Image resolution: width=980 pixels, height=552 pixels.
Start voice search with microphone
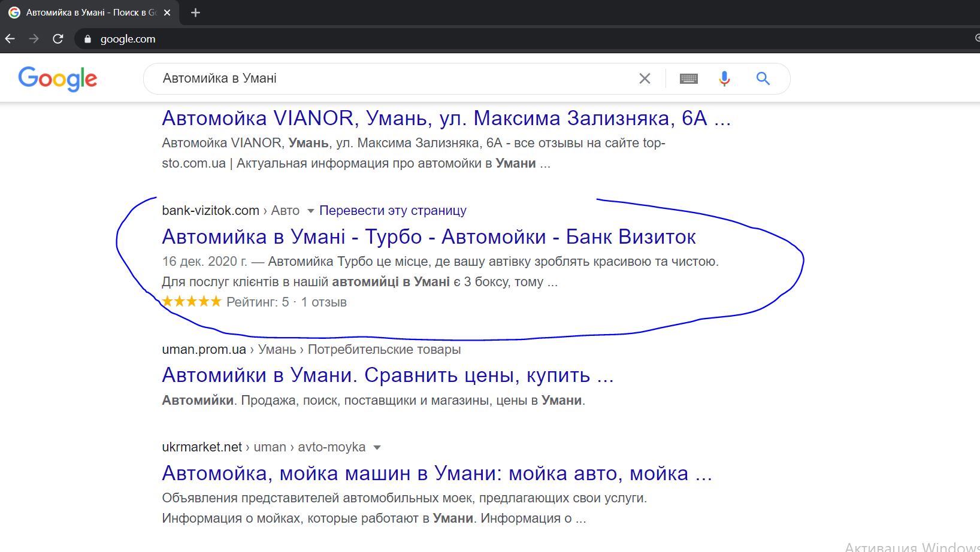click(x=724, y=78)
